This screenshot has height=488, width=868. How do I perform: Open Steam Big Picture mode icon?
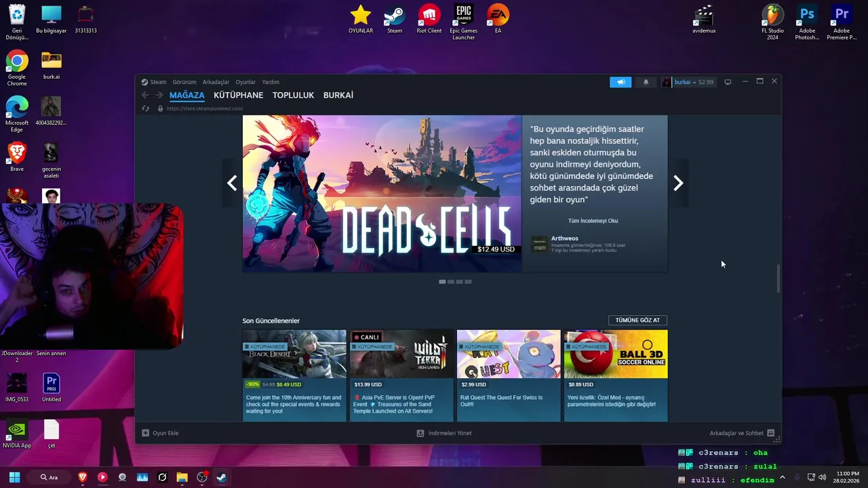coord(728,82)
